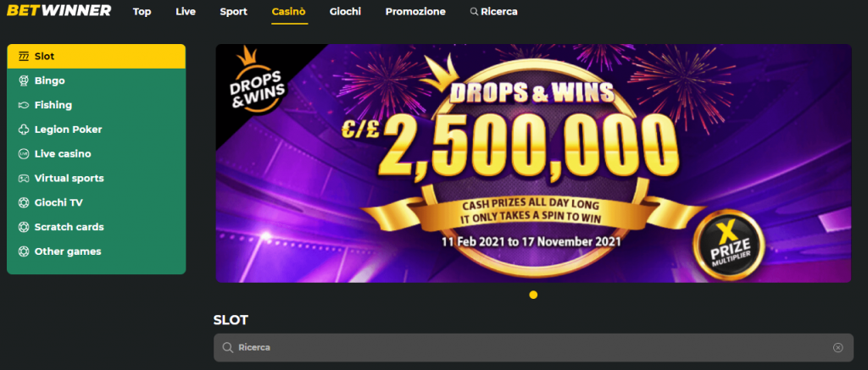The image size is (868, 370).
Task: Open the Drops & Wins promotional banner
Action: [533, 163]
